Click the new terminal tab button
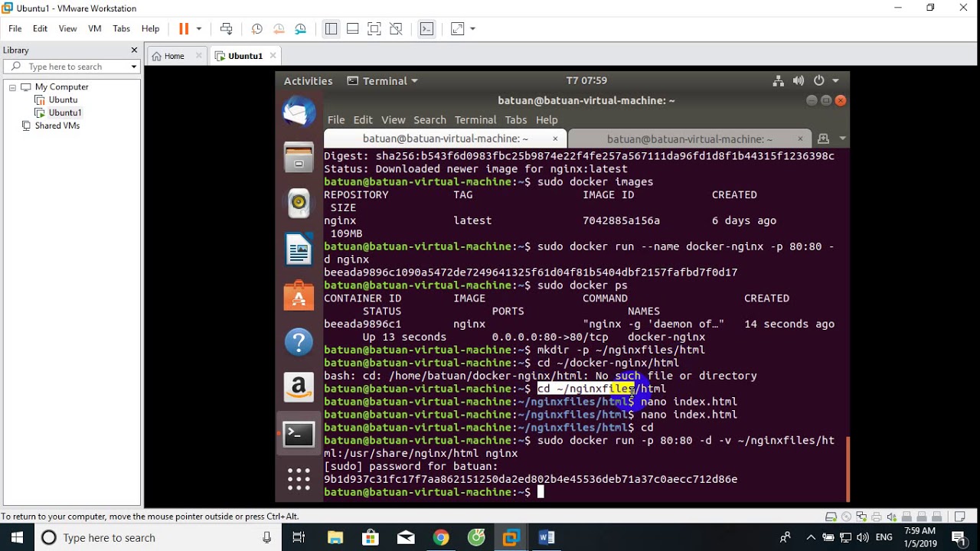 click(823, 139)
